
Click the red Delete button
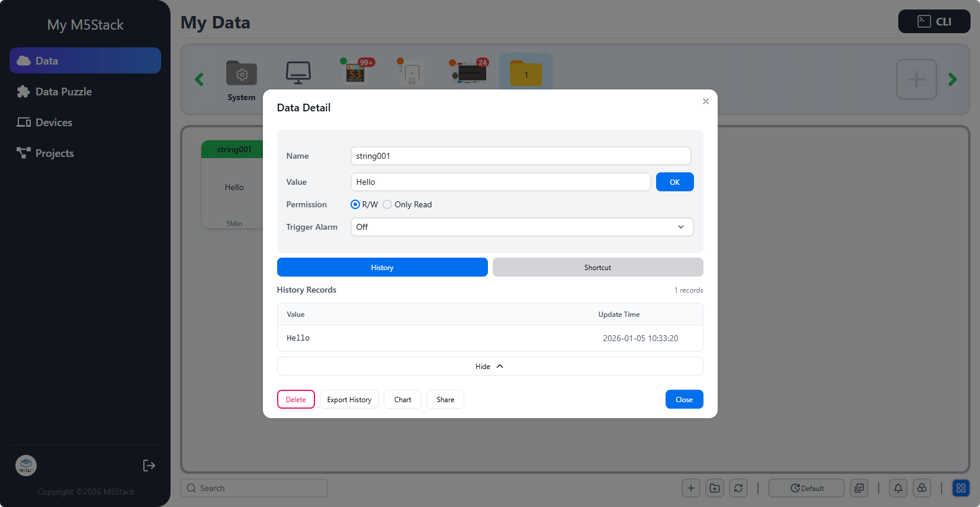pos(295,399)
